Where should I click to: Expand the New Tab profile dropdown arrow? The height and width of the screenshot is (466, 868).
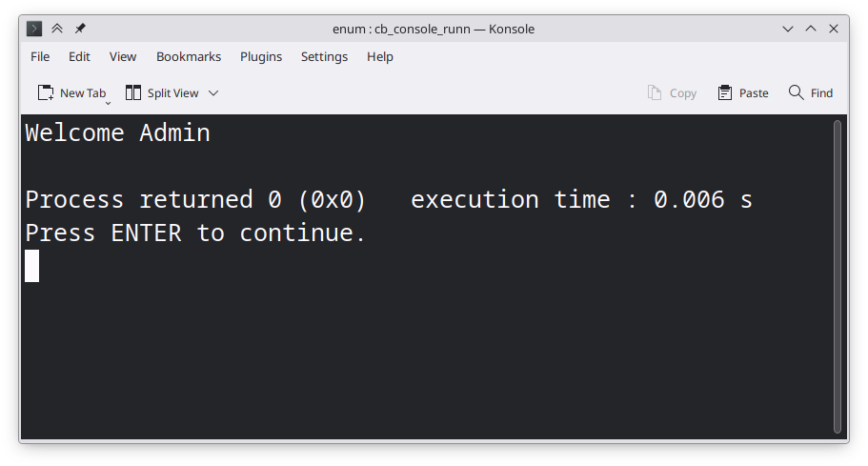(x=108, y=101)
